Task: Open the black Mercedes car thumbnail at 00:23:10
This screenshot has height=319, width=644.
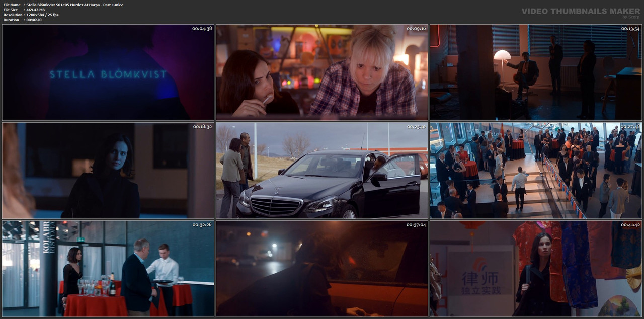Action: tap(322, 171)
